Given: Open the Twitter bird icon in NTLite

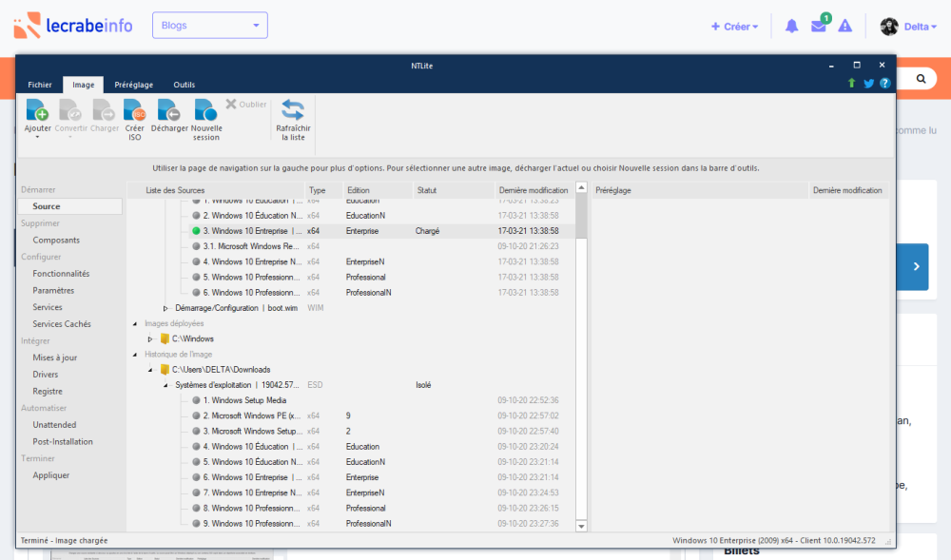Looking at the screenshot, I should pyautogui.click(x=868, y=84).
